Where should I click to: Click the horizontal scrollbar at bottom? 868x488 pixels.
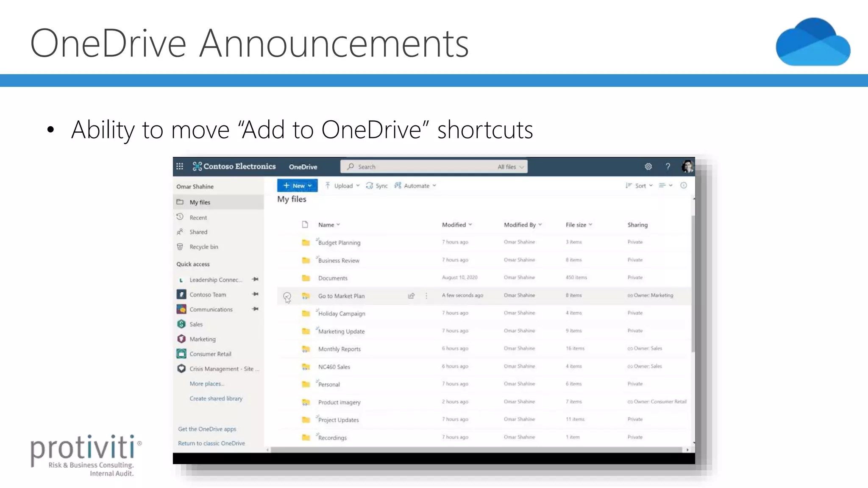click(x=477, y=449)
